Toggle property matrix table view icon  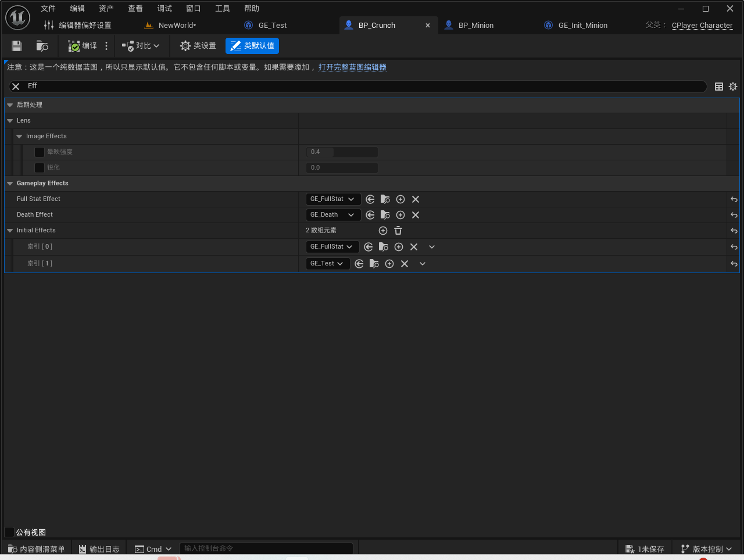(719, 87)
